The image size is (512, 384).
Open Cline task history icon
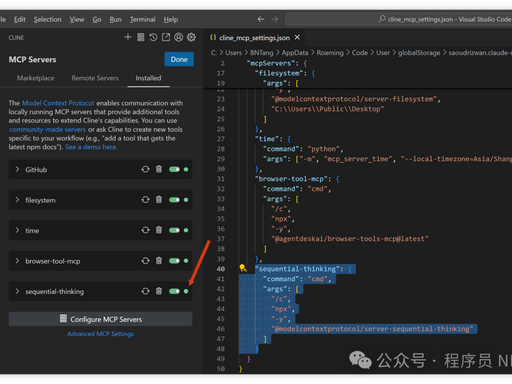coord(153,37)
